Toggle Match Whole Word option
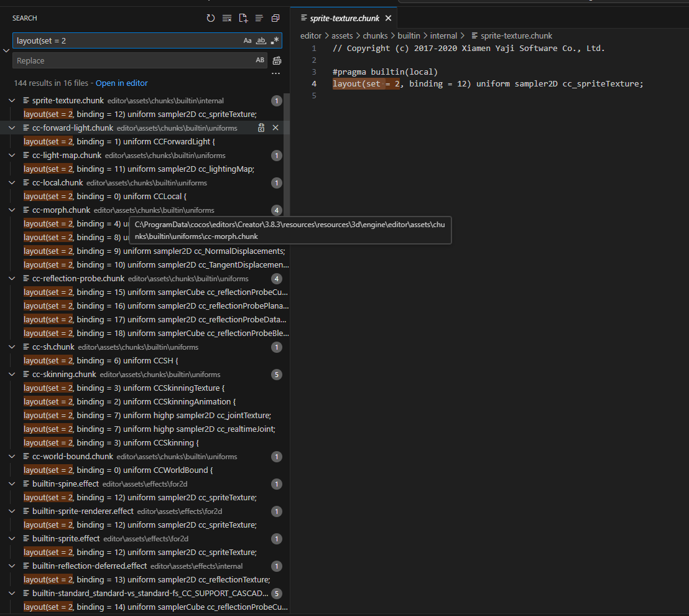This screenshot has width=689, height=616. point(261,40)
